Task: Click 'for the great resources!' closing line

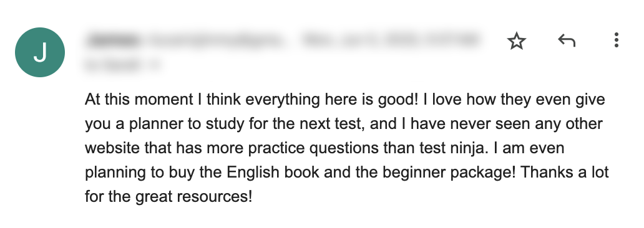Action: click(168, 196)
